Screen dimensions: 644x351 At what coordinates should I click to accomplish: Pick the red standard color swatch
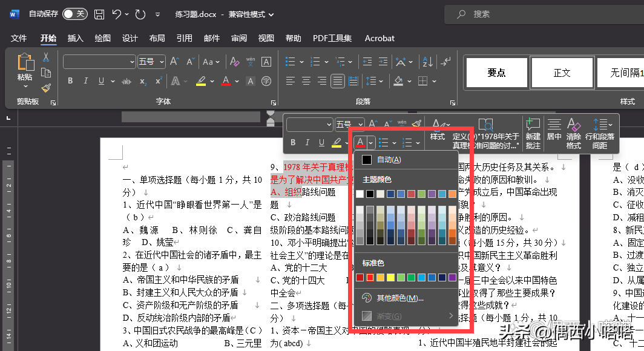(x=370, y=278)
